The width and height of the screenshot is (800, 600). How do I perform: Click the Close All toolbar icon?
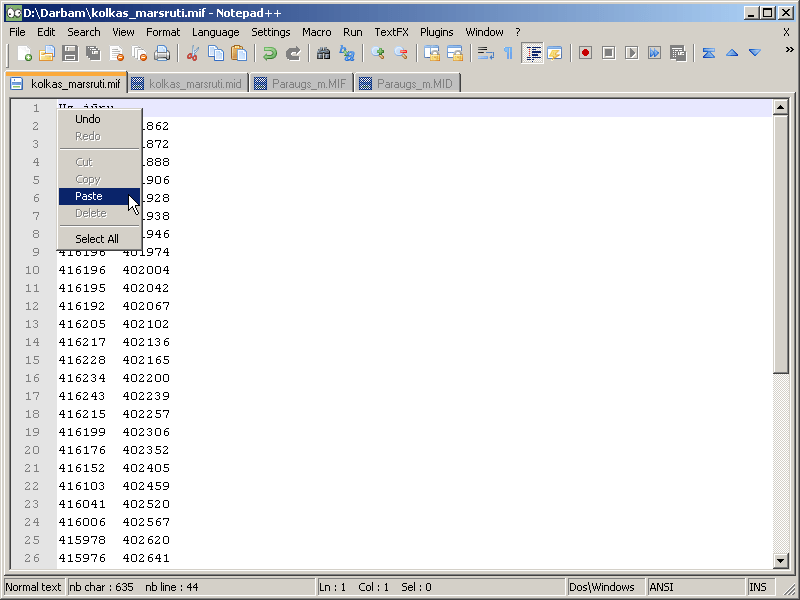click(139, 53)
